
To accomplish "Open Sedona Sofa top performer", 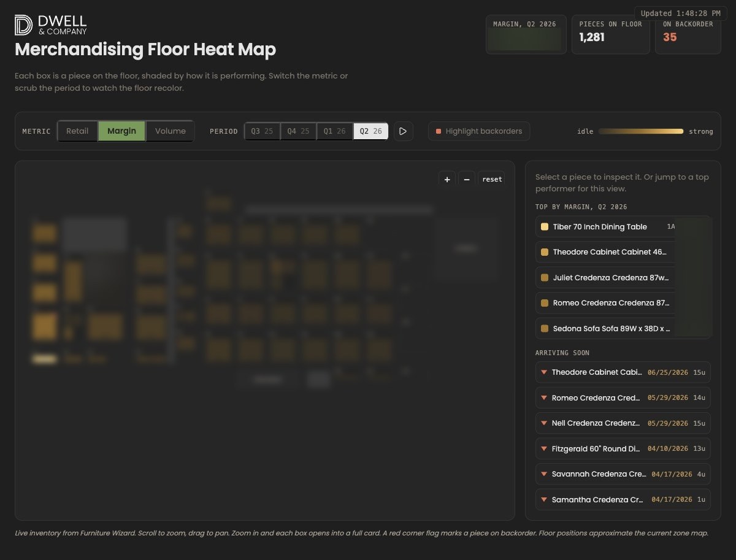I will pos(623,329).
